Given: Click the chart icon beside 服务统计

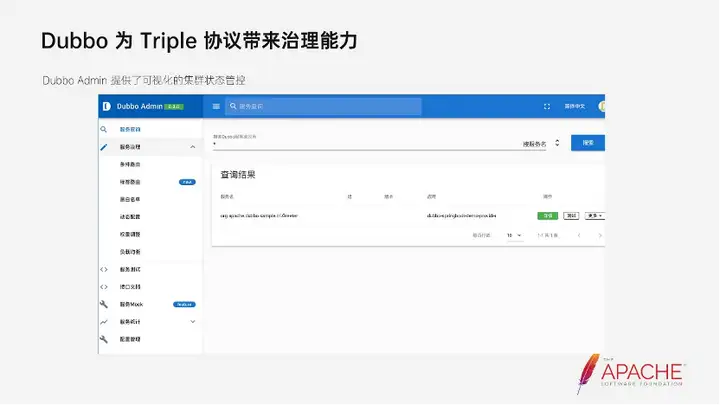Looking at the screenshot, I should tap(104, 322).
